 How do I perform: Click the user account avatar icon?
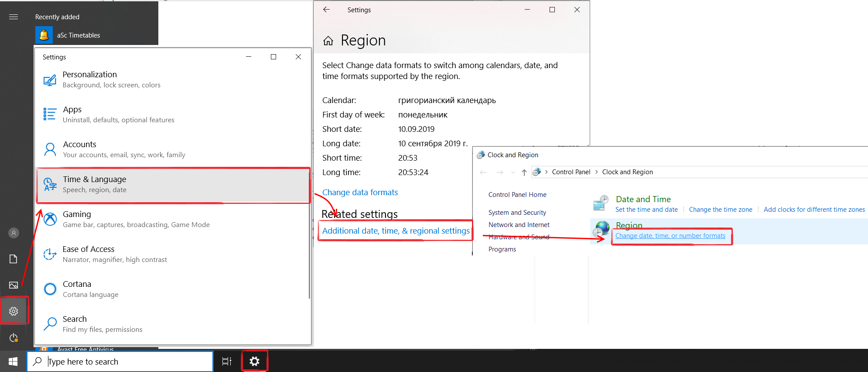click(x=14, y=233)
